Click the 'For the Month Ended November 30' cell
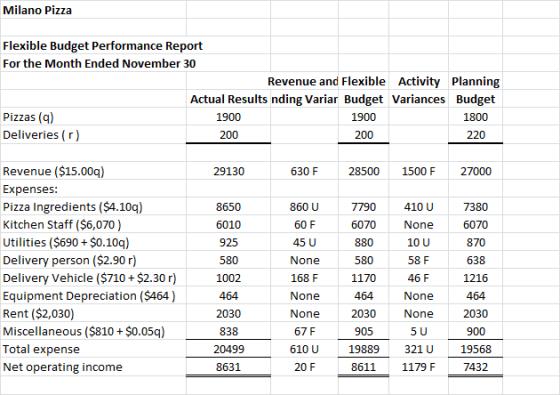The width and height of the screenshot is (560, 395). [99, 64]
